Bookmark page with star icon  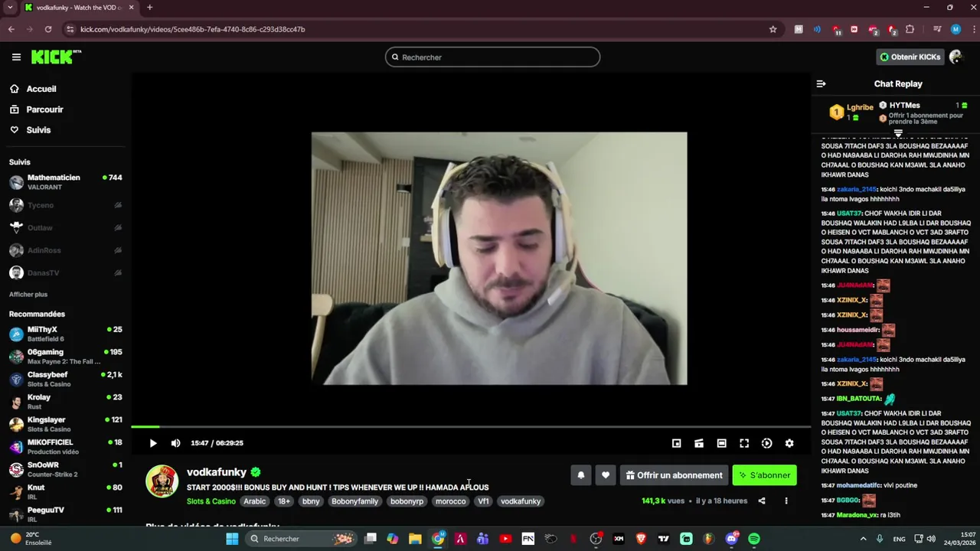773,29
